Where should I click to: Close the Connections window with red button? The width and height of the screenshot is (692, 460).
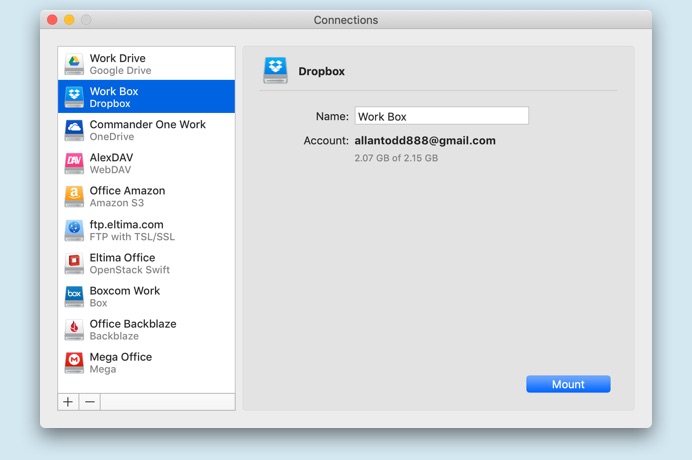click(x=52, y=20)
